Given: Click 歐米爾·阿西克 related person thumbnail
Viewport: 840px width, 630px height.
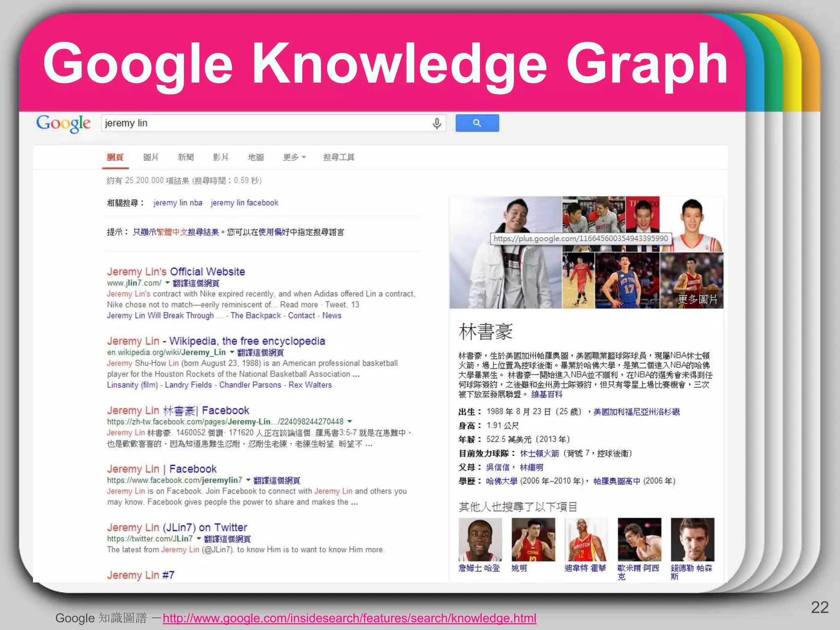Looking at the screenshot, I should pos(639,540).
